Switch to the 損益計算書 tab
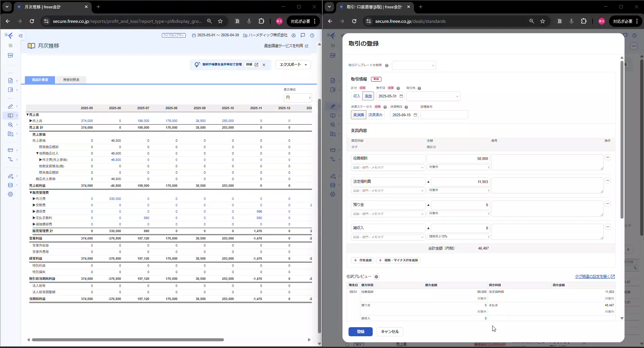The height and width of the screenshot is (348, 644). click(40, 80)
